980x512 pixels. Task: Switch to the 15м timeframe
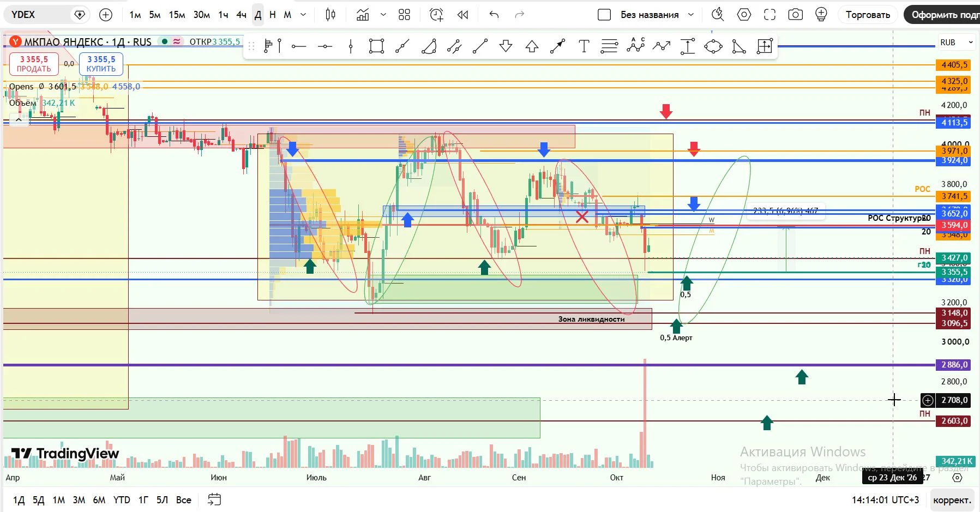(x=177, y=15)
